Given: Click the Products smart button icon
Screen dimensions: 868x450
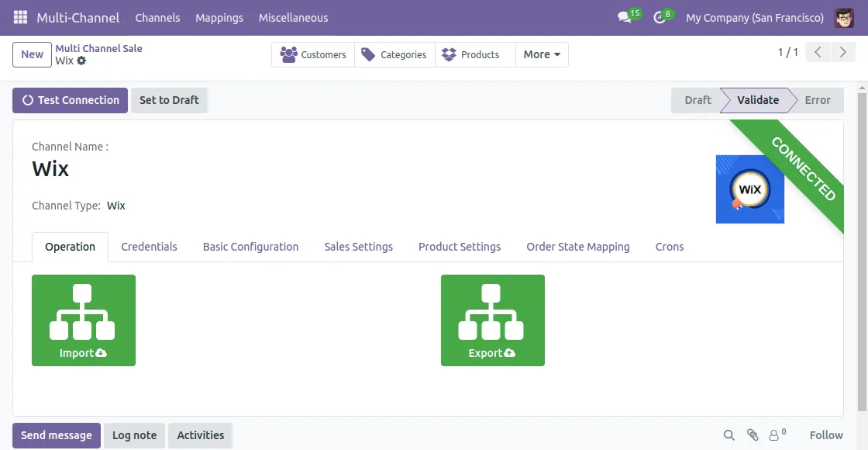Looking at the screenshot, I should [448, 54].
